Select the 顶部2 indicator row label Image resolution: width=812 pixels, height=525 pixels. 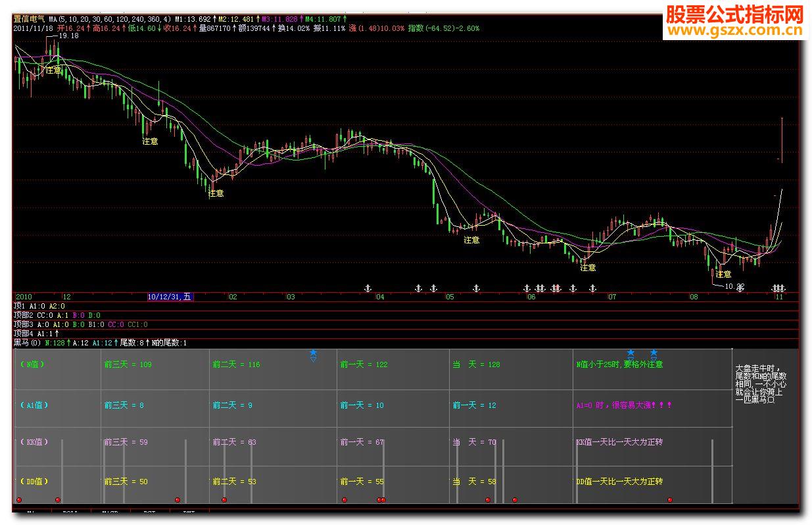[23, 315]
